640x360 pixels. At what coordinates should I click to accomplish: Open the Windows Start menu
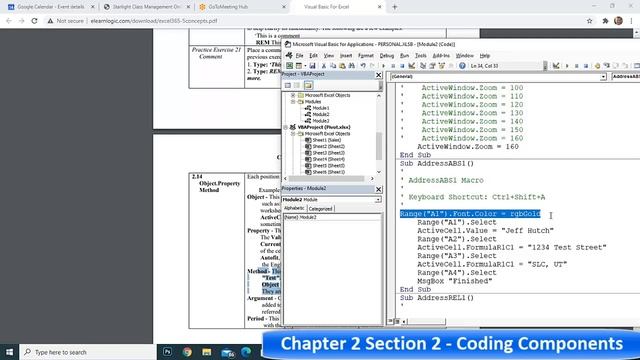tap(9, 352)
